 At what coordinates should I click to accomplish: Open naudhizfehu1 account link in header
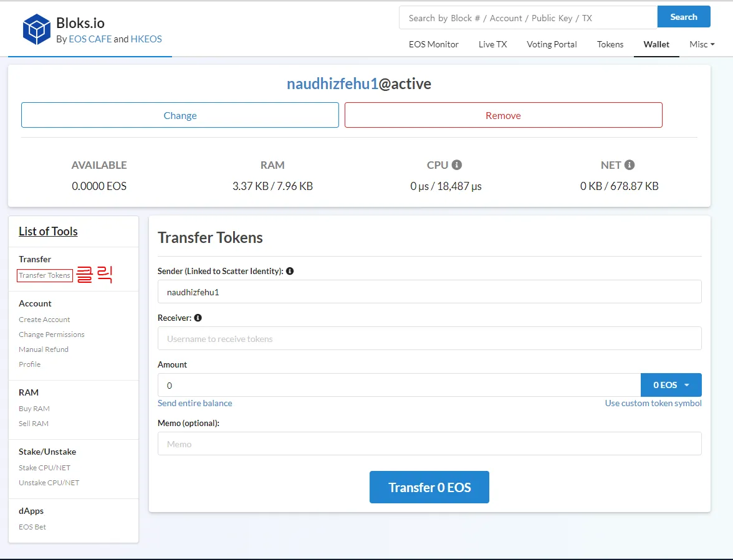(x=332, y=83)
